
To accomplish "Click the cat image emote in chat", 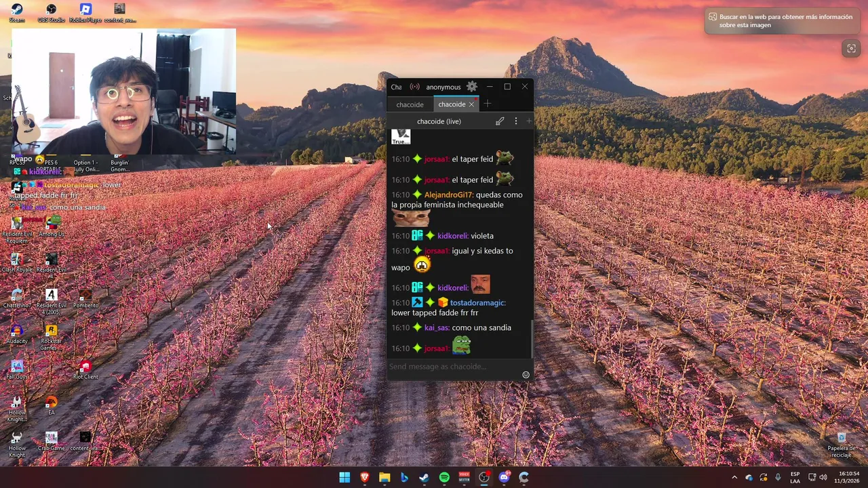I will 411,218.
